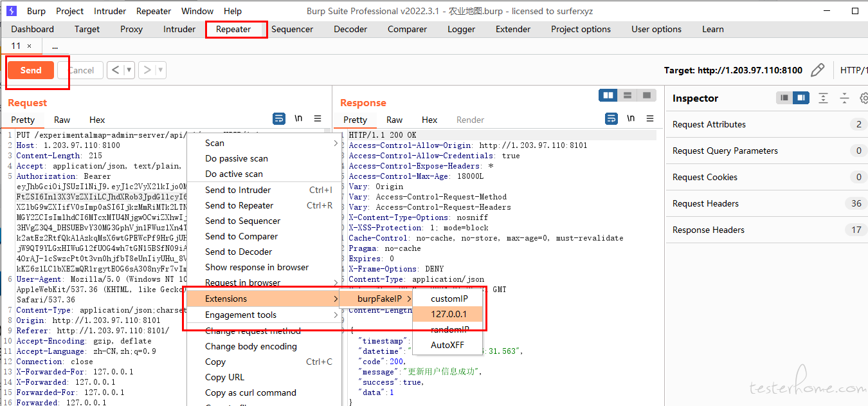868x406 pixels.
Task: Select combined tabbed layout view
Action: [646, 95]
